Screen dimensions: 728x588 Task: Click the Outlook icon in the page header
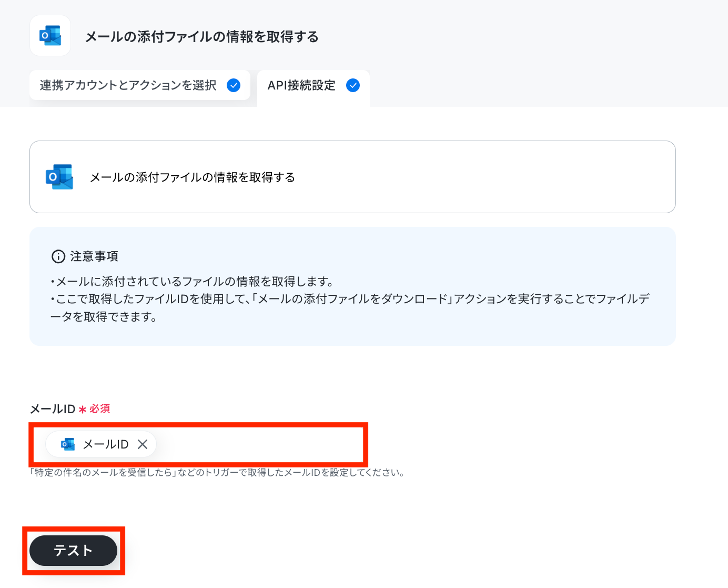pos(50,36)
